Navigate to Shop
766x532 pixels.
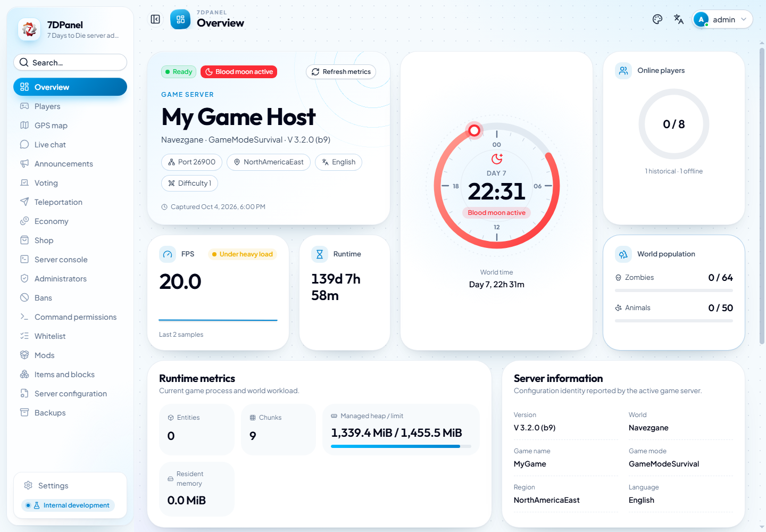coord(70,240)
